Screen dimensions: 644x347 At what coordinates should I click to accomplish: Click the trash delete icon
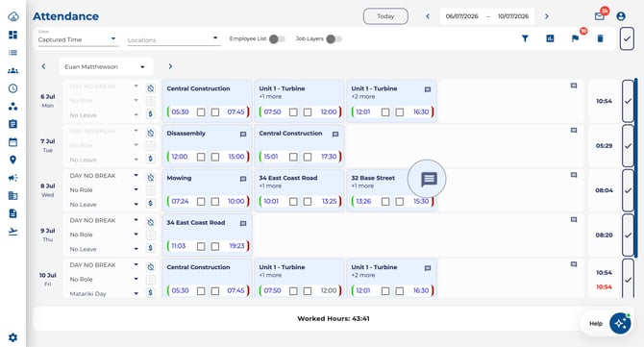click(x=600, y=38)
